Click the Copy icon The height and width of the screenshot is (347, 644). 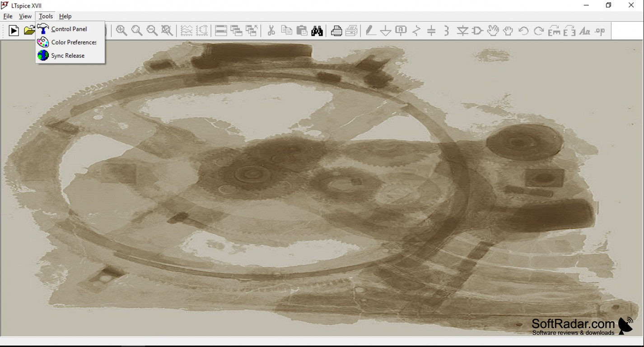(286, 31)
